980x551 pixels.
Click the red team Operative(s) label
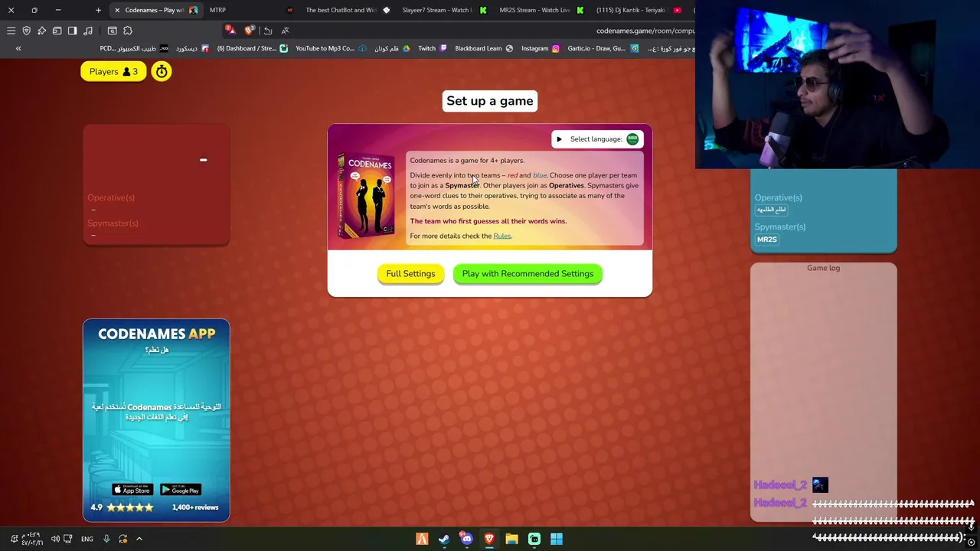(x=111, y=197)
